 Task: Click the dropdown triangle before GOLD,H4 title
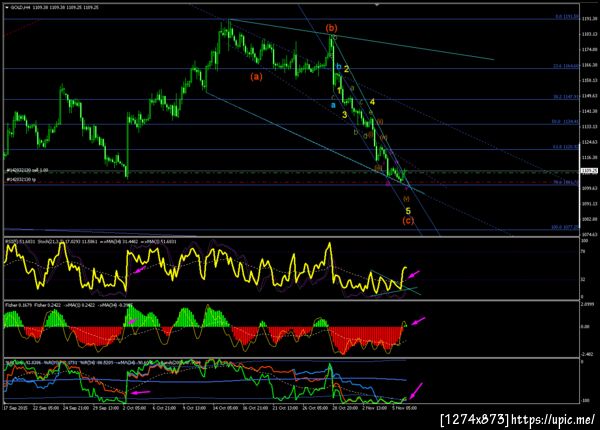click(7, 7)
